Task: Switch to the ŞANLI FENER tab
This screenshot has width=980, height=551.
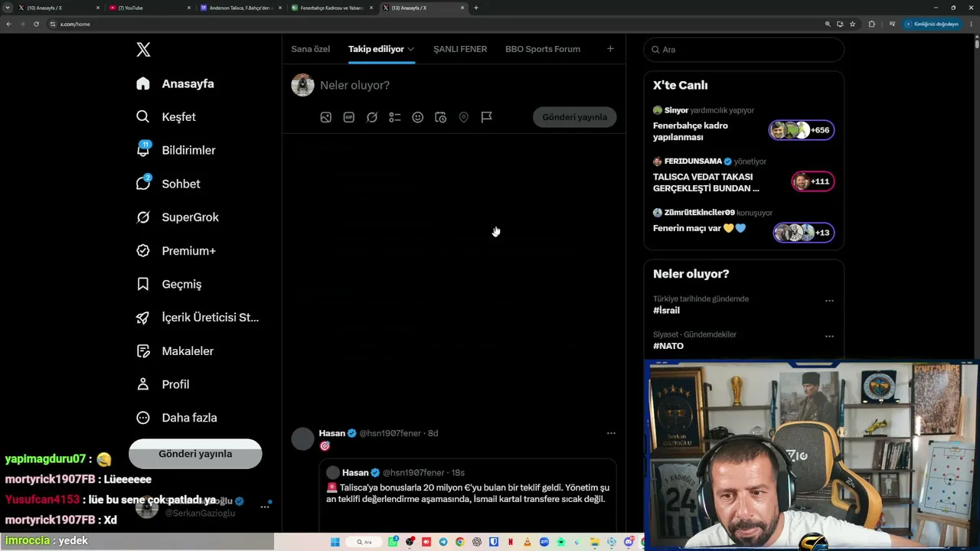Action: [x=460, y=49]
